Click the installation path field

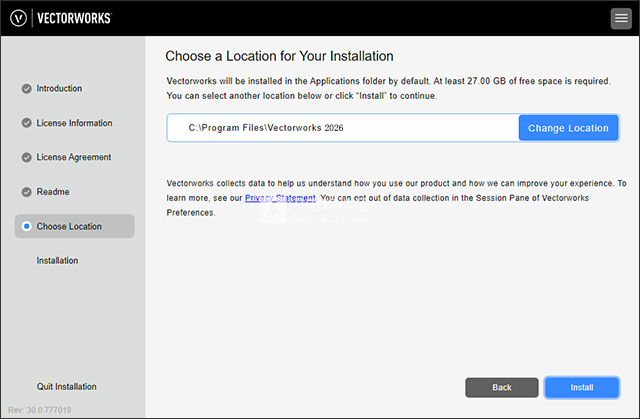pyautogui.click(x=342, y=128)
